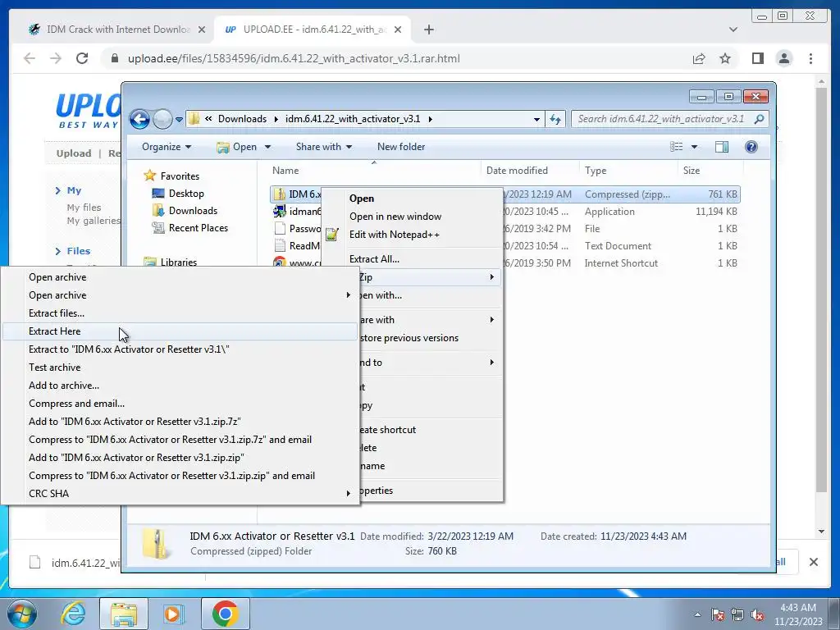This screenshot has width=840, height=630.
Task: Click the change view icon
Action: tap(677, 147)
